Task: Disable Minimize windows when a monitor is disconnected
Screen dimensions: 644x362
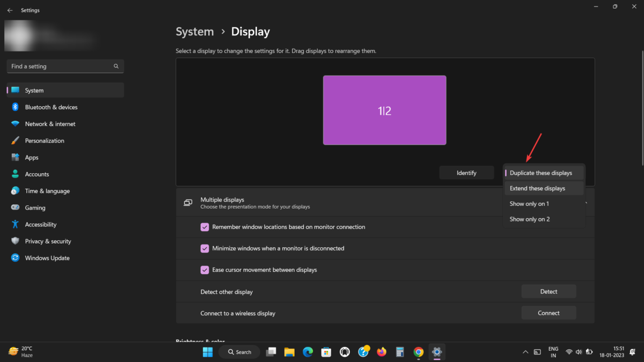Action: point(204,248)
